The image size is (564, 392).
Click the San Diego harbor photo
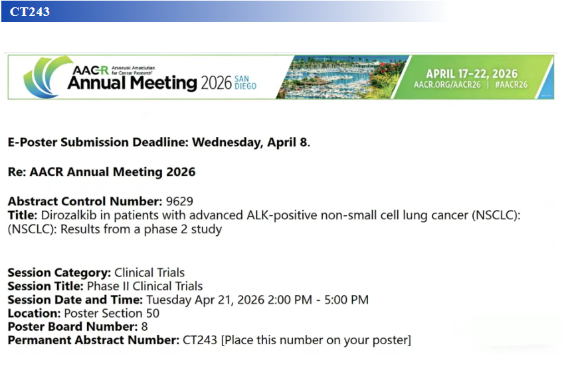(339, 77)
